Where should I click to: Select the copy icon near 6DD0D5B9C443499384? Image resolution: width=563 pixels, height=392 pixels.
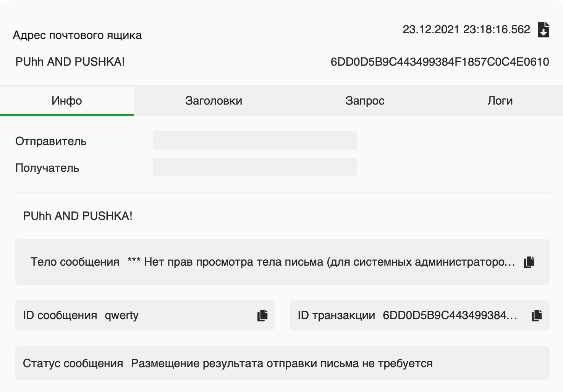[536, 315]
